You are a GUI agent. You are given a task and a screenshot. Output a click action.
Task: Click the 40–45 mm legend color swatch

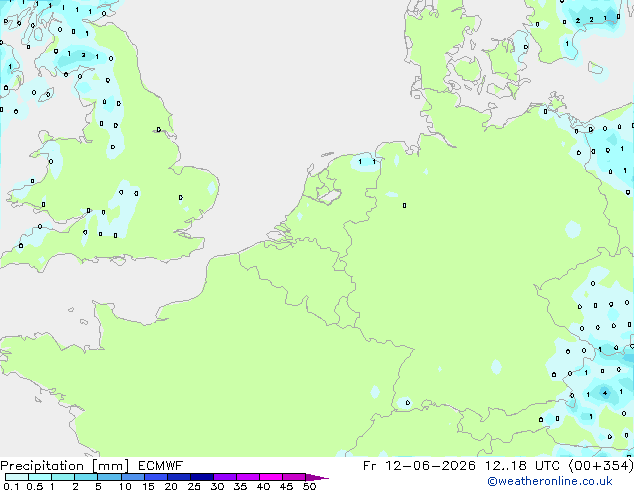click(271, 477)
